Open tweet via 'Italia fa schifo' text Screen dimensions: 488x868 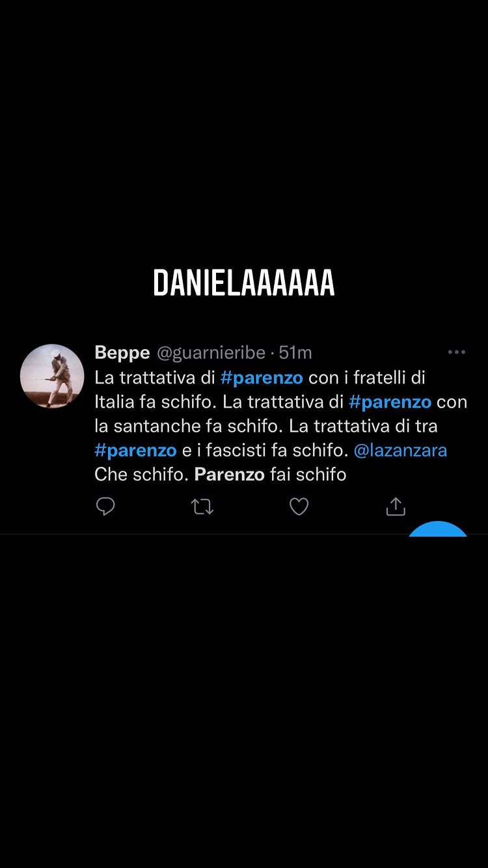click(x=156, y=402)
